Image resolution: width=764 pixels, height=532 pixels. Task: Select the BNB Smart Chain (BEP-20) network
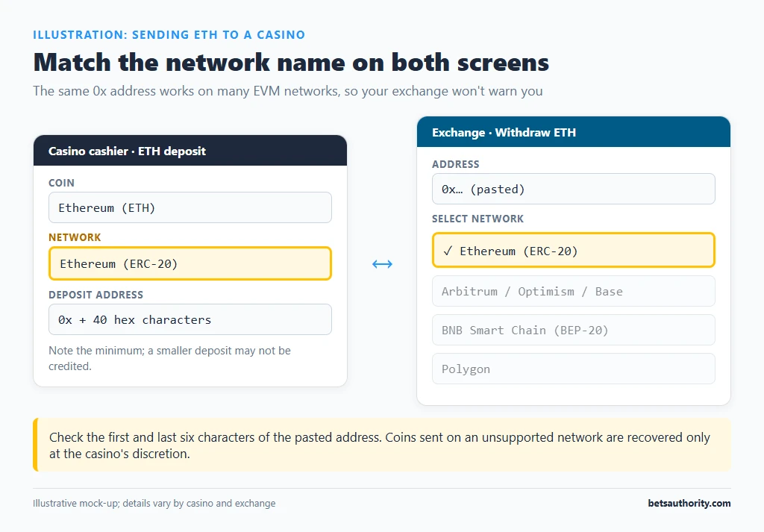[x=574, y=330]
